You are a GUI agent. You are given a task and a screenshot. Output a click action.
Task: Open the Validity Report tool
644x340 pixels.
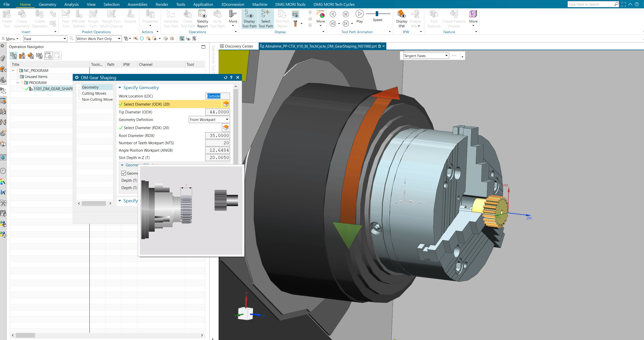coord(202,18)
